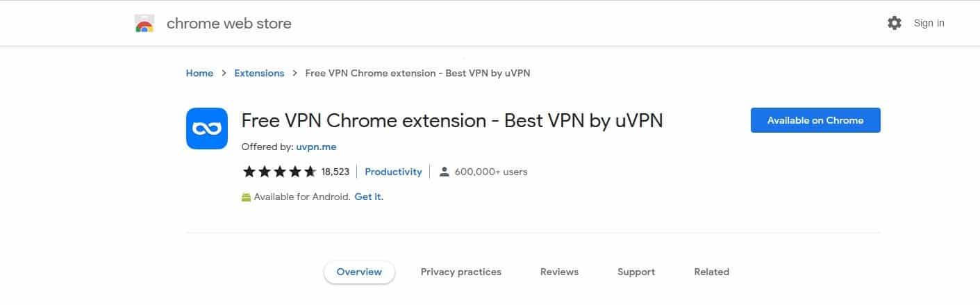
Task: Click the green Android robot icon
Action: coord(246,197)
